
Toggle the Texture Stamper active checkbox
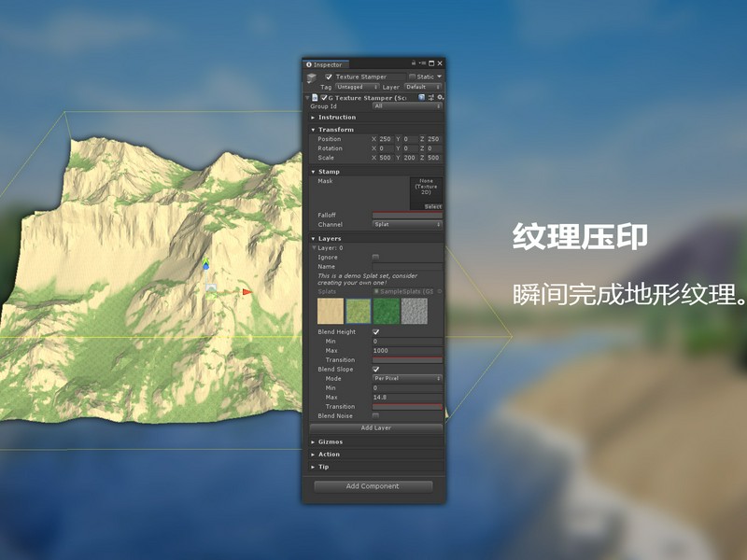click(329, 77)
